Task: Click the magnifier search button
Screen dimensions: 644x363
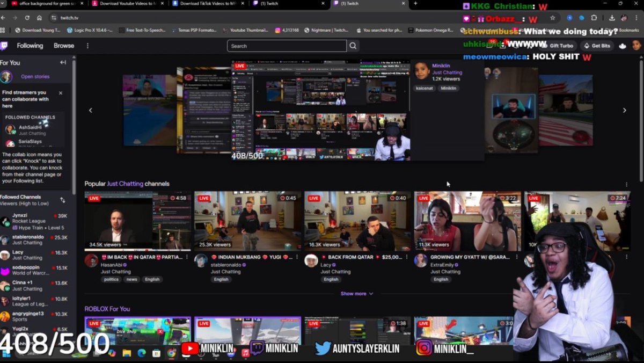Action: [353, 46]
